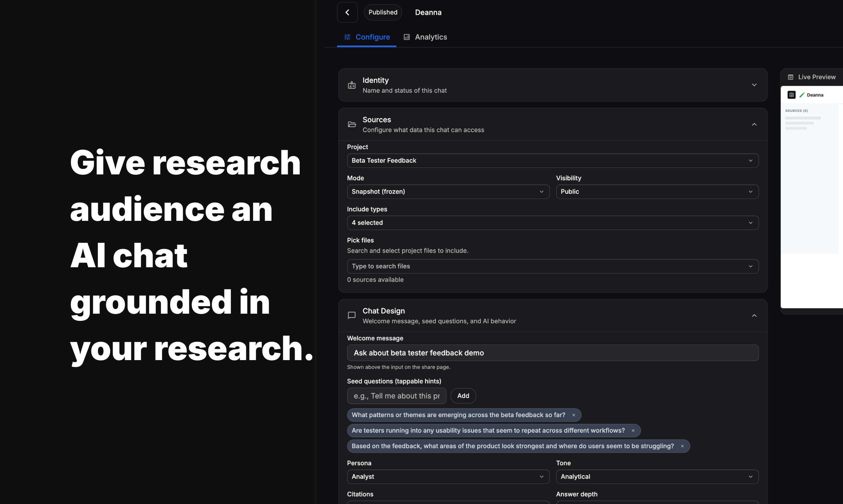Remove the 'Based on the feedback' seed question

pos(682,446)
